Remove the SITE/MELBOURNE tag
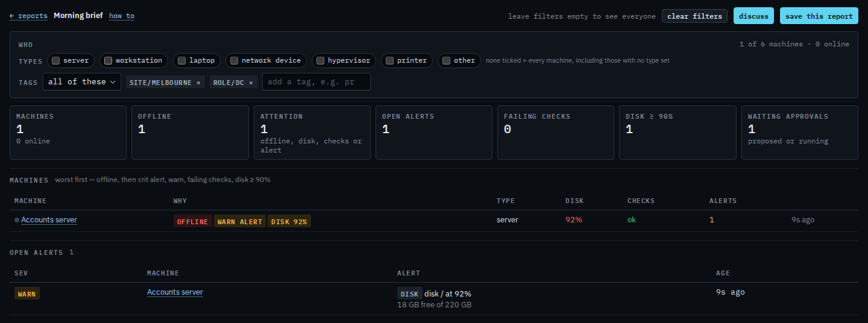Screen dimensions: 868x323 point(198,83)
